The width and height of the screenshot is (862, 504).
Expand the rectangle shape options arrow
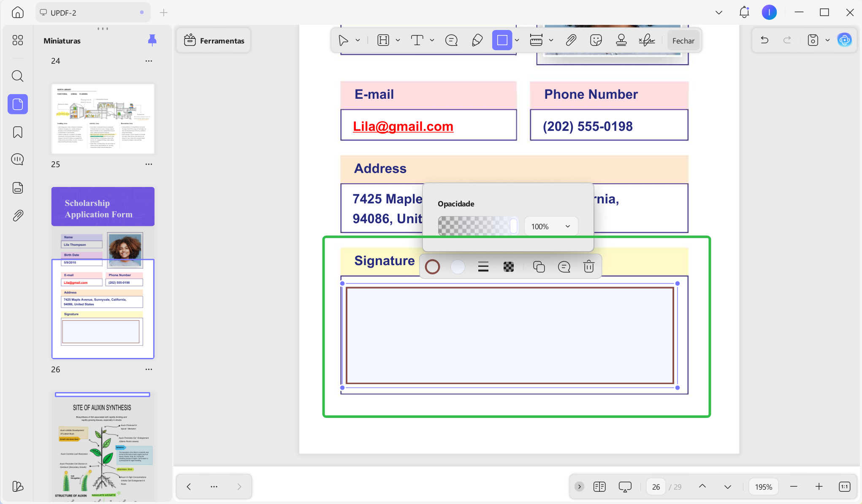coord(517,41)
